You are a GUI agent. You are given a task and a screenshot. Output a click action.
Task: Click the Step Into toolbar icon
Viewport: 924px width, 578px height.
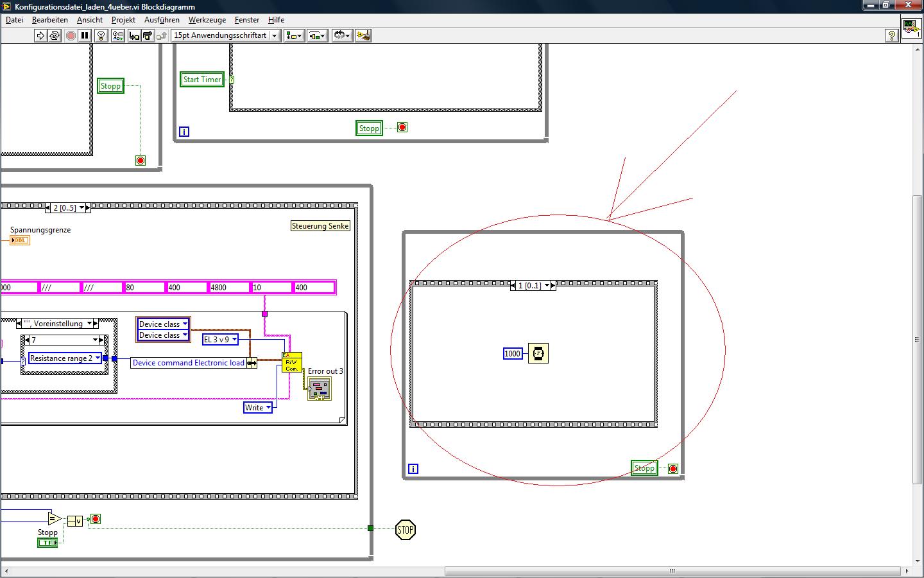134,35
